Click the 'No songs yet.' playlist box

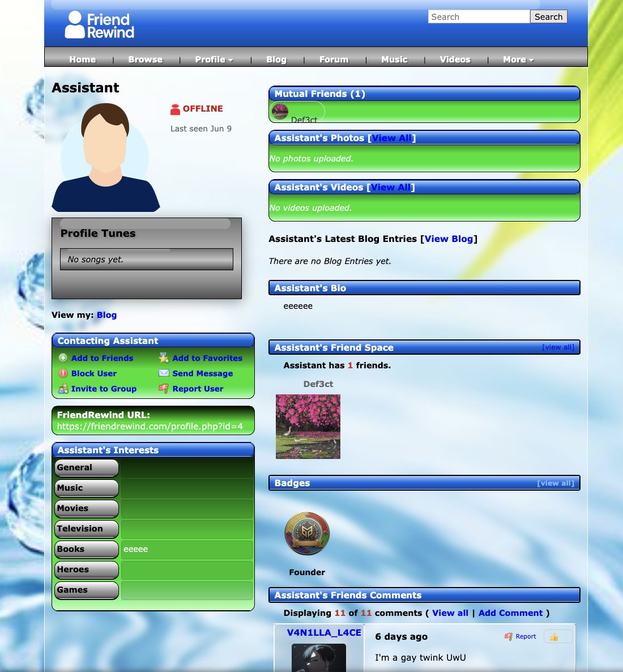pyautogui.click(x=147, y=260)
